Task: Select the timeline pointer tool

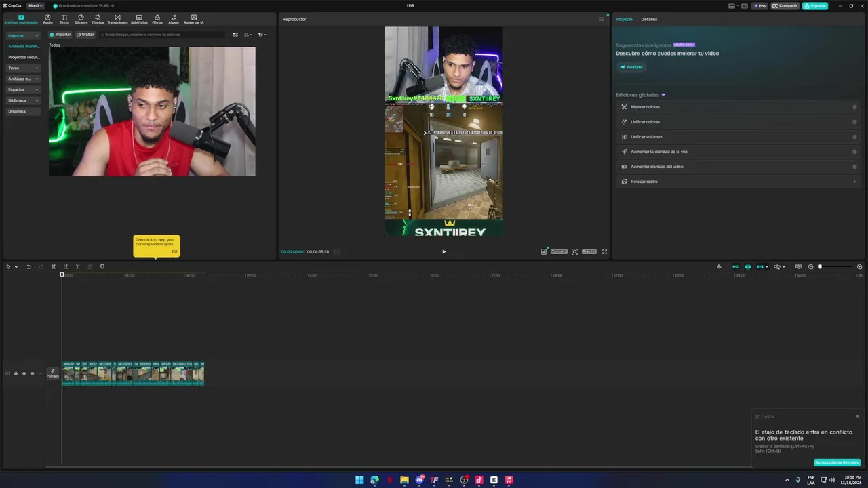Action: 8,266
